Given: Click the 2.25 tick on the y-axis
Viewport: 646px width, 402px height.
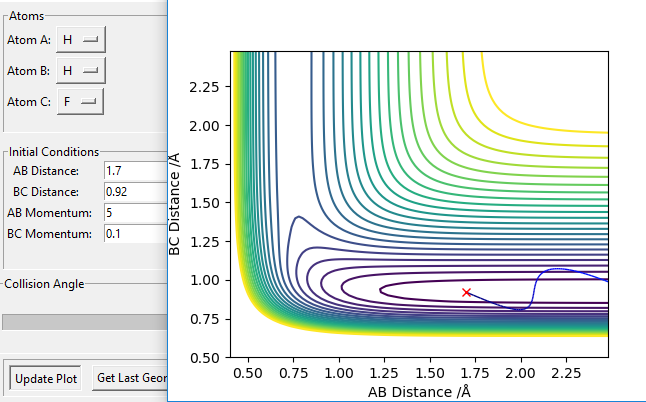Looking at the screenshot, I should pyautogui.click(x=204, y=87).
